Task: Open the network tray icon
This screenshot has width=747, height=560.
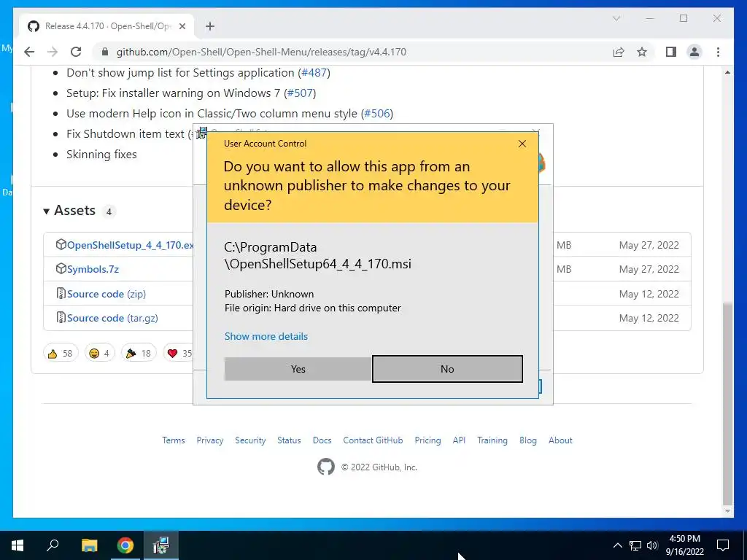Action: coord(635,545)
